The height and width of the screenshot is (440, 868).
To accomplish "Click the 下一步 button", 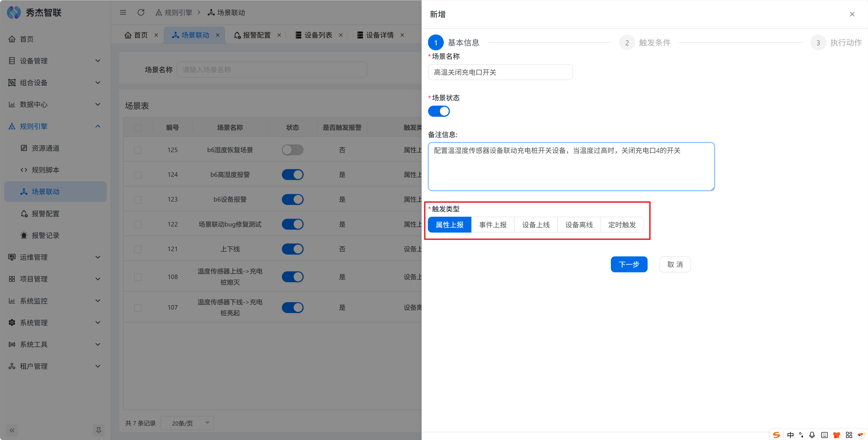I will 629,265.
